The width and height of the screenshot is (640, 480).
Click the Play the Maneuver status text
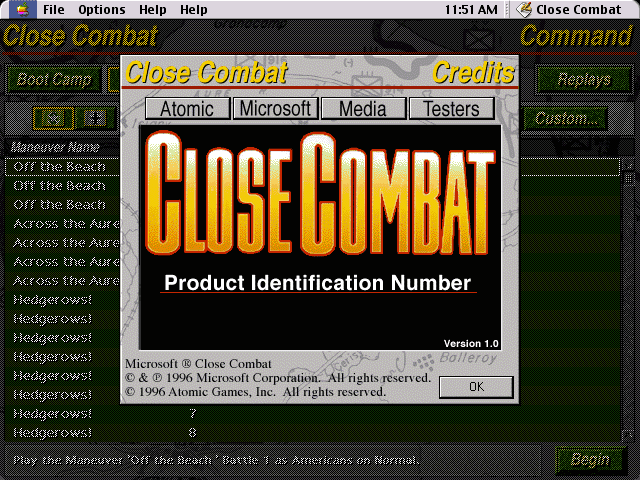(x=216, y=460)
